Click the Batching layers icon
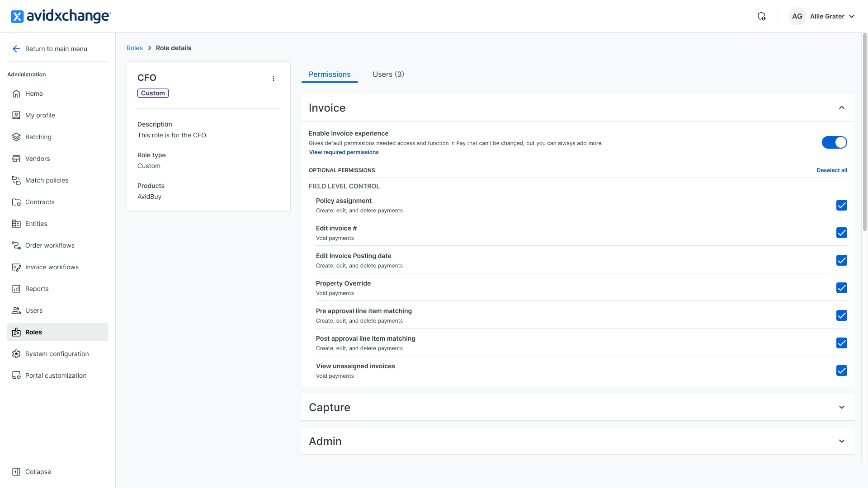The width and height of the screenshot is (868, 488). pyautogui.click(x=16, y=137)
